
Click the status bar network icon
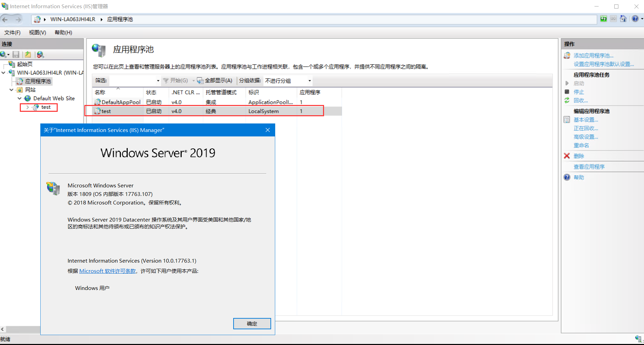[x=638, y=339]
